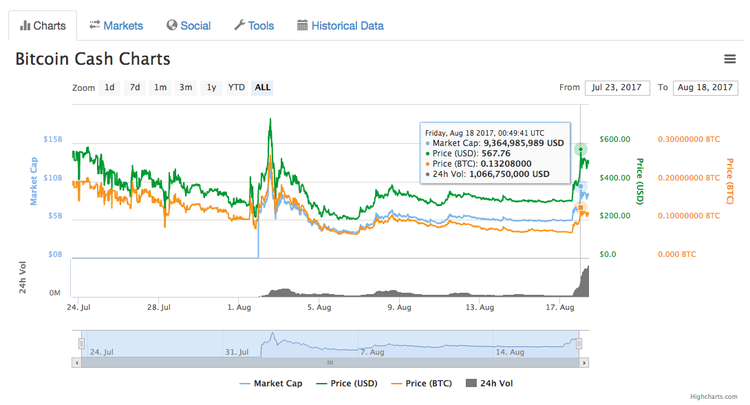Click the navigator left range handle
This screenshot has height=405, width=750.
coord(81,344)
